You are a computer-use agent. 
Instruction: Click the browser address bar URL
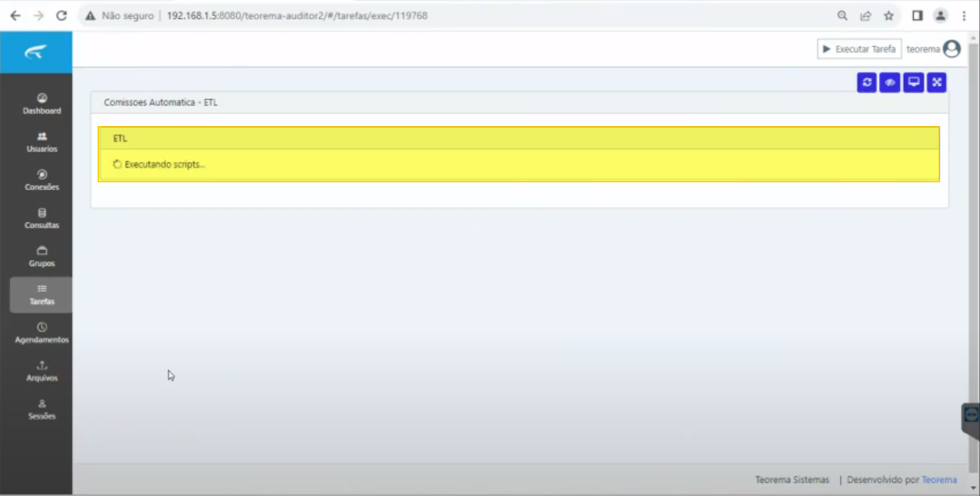coord(297,15)
